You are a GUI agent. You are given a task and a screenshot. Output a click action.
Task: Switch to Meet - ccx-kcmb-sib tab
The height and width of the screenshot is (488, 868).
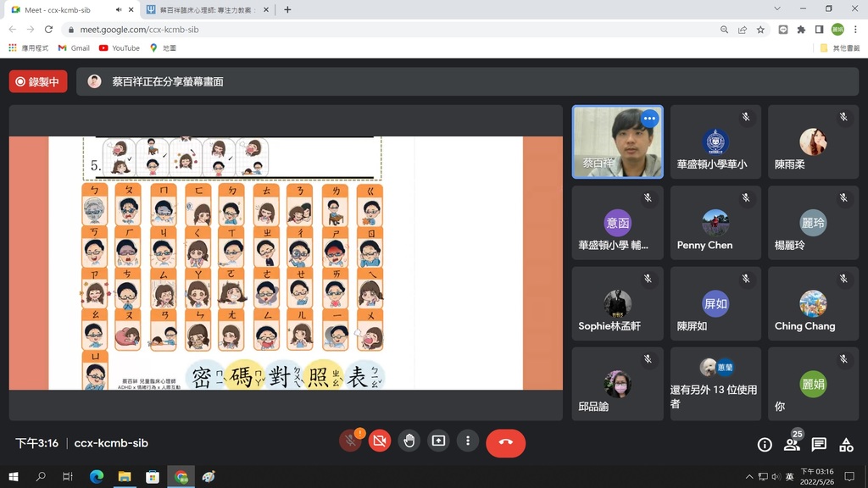pos(71,10)
